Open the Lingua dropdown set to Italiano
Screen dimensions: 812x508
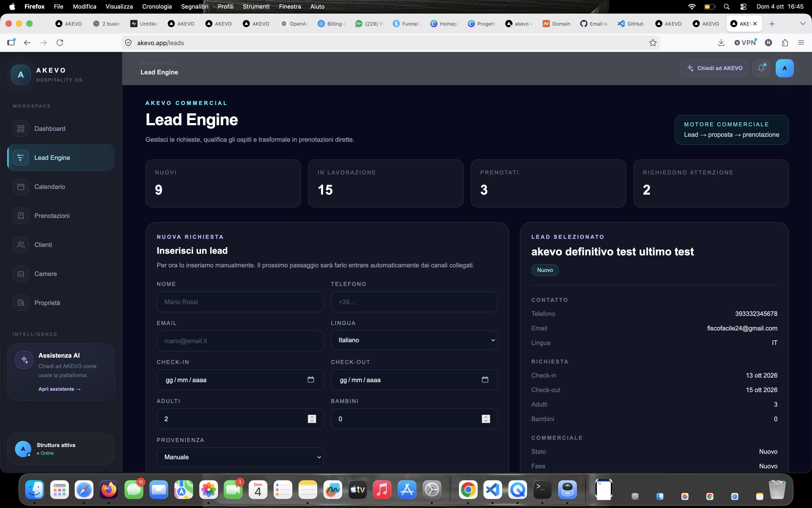414,340
